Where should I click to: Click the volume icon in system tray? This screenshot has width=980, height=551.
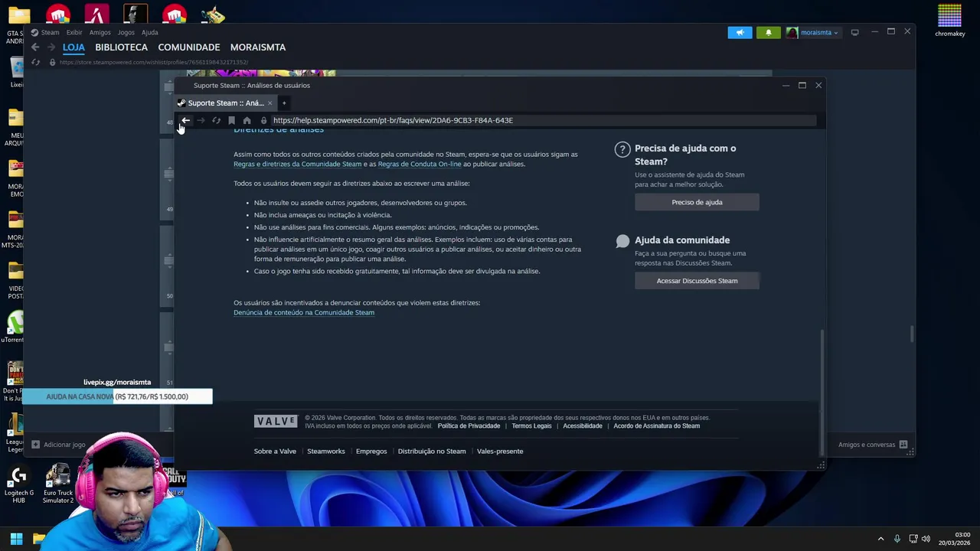pyautogui.click(x=926, y=539)
